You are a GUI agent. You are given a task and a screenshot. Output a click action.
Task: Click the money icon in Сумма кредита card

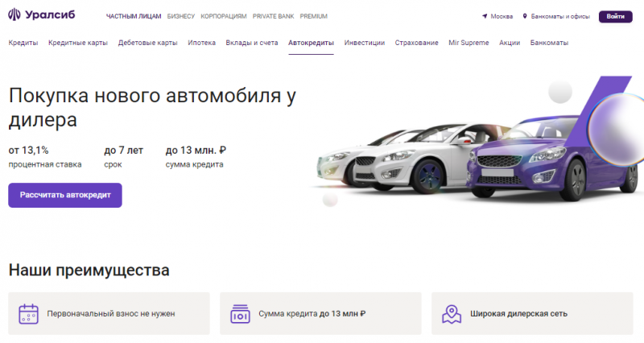(x=240, y=314)
